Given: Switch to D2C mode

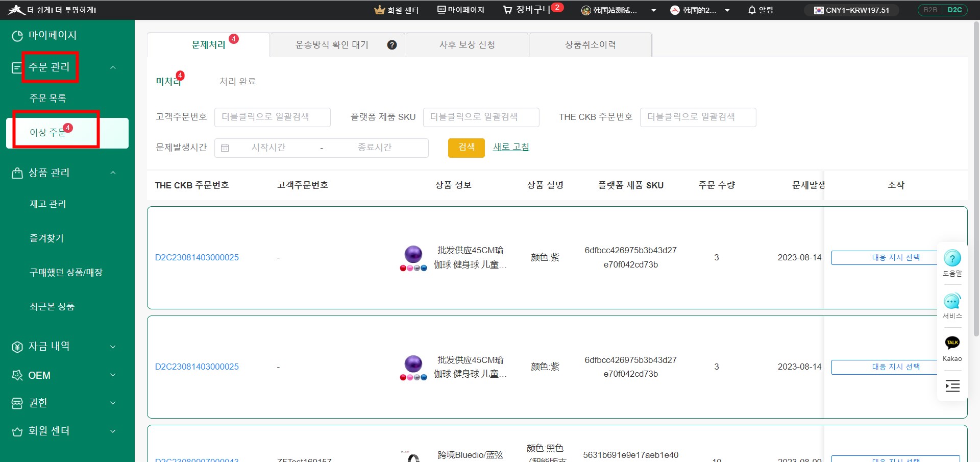Looking at the screenshot, I should pyautogui.click(x=955, y=10).
